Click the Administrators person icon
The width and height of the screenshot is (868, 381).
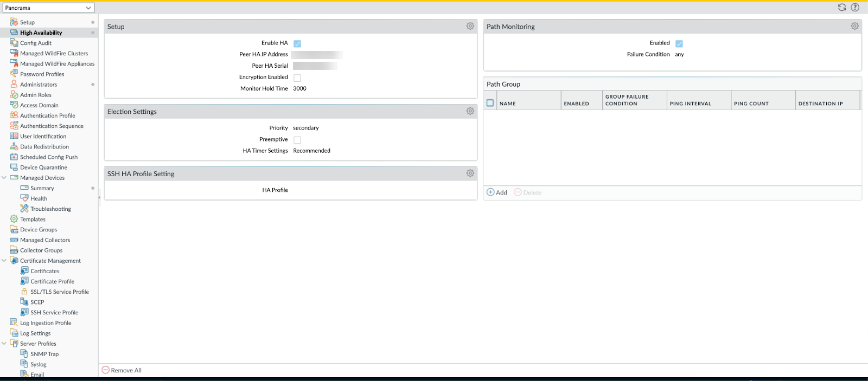(x=14, y=84)
